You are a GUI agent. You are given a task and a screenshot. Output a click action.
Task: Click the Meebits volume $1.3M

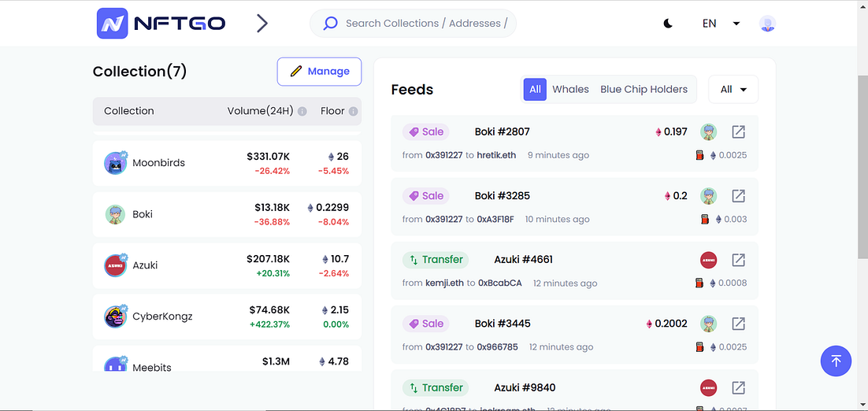(276, 361)
